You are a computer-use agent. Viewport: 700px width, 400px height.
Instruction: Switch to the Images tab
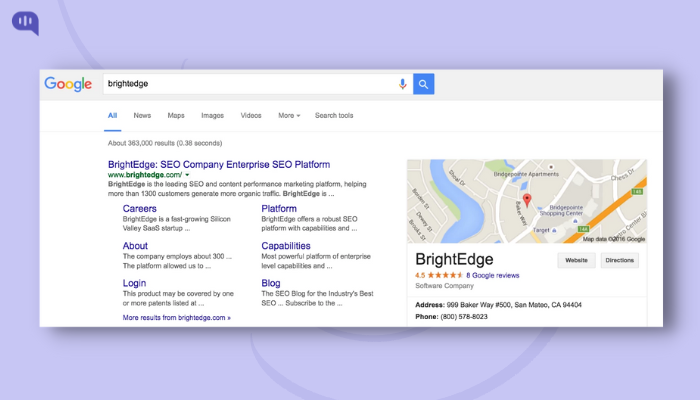coord(212,115)
